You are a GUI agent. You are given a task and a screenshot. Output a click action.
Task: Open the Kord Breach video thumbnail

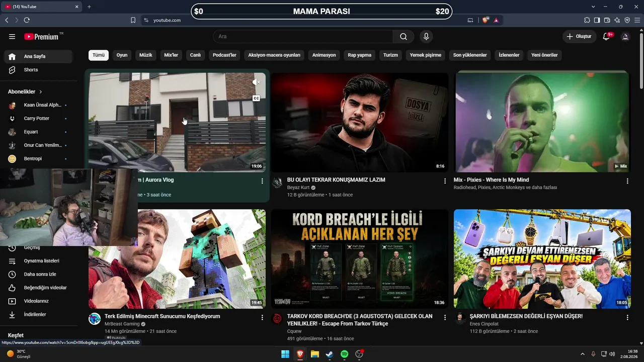pyautogui.click(x=360, y=259)
